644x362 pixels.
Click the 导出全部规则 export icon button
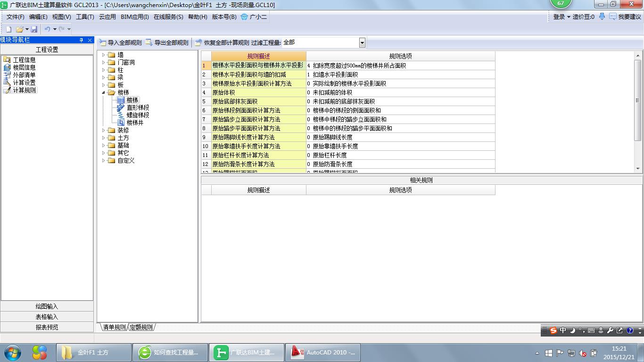[x=167, y=42]
